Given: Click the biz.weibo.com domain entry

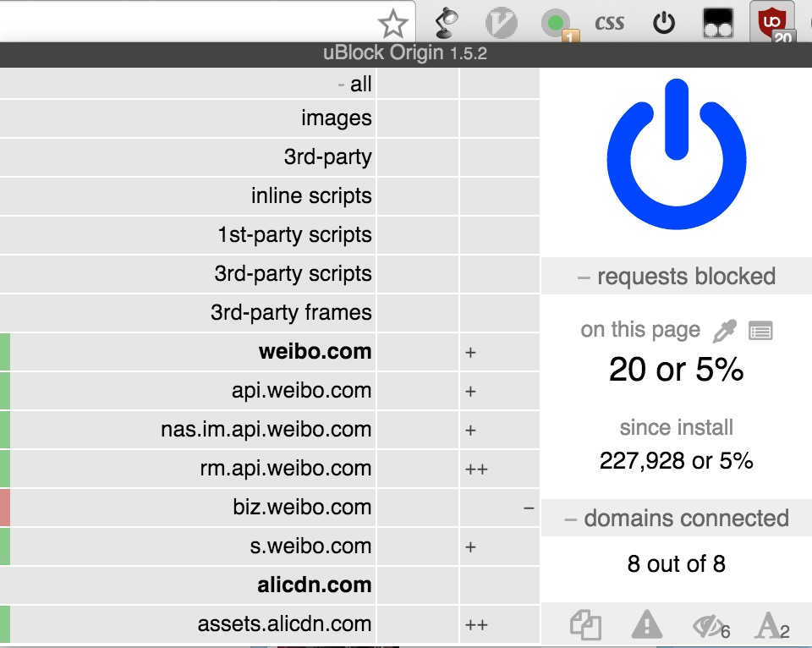Looking at the screenshot, I should coord(302,508).
